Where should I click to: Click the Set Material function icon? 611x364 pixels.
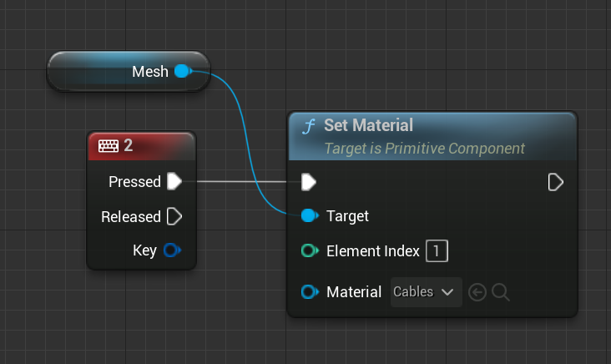[x=309, y=126]
